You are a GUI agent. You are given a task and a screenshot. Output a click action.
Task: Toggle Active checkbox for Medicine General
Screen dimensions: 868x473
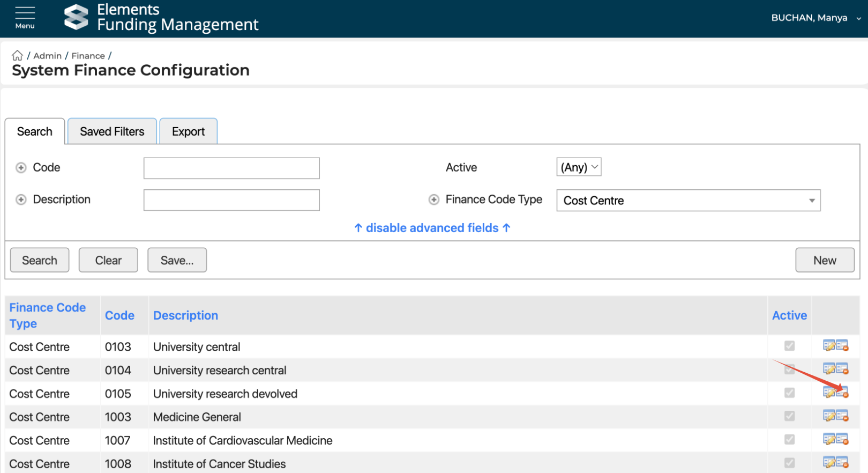(789, 416)
